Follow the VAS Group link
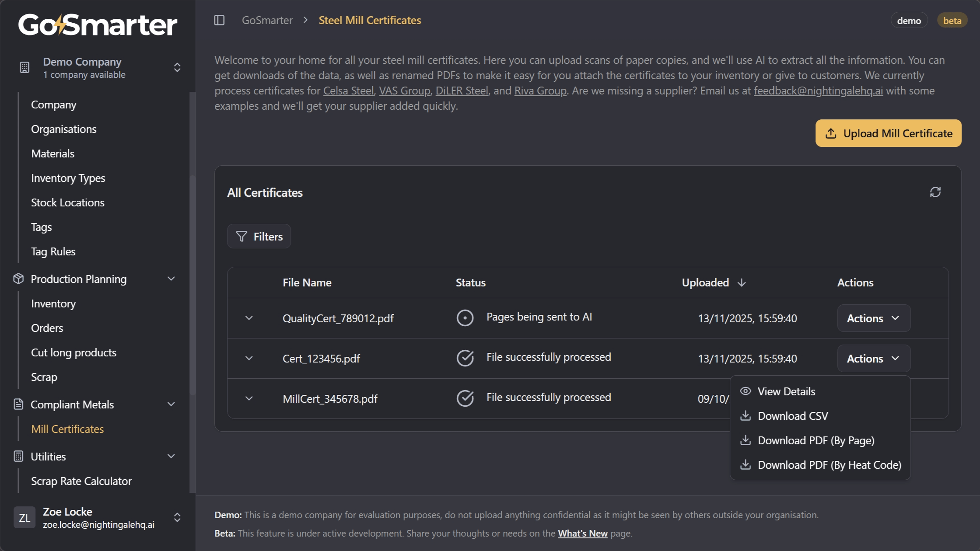The height and width of the screenshot is (551, 980). click(x=404, y=91)
